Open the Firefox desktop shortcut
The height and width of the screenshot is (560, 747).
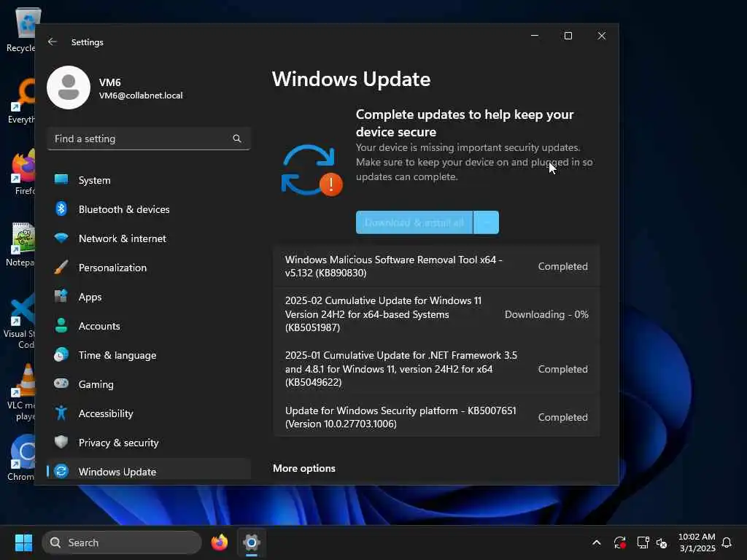tap(21, 172)
